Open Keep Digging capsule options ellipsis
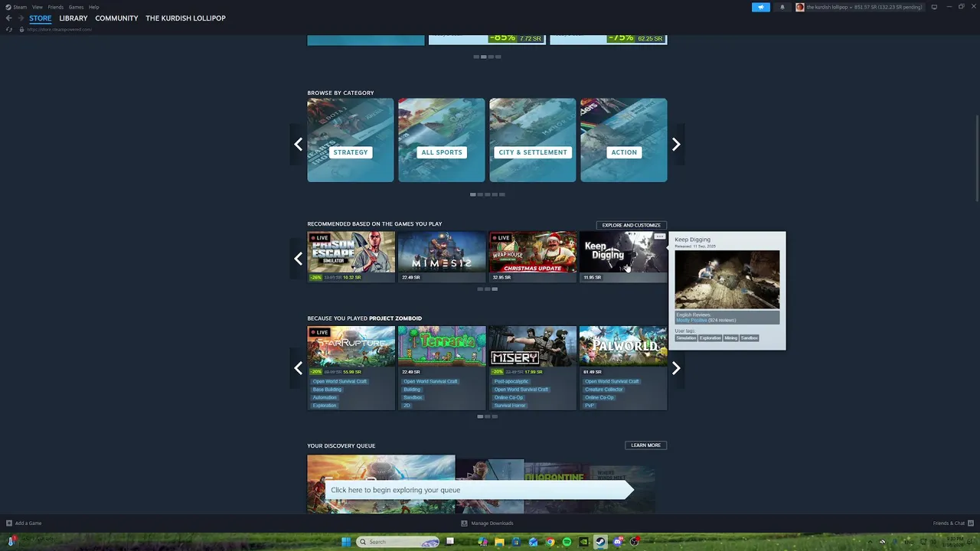 tap(660, 237)
